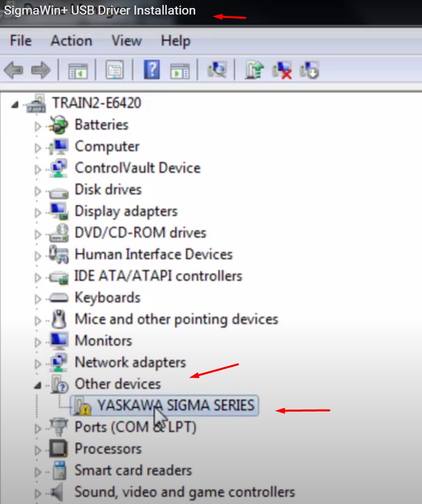Image resolution: width=422 pixels, height=504 pixels.
Task: Expand the Disk drives node
Action: (38, 191)
